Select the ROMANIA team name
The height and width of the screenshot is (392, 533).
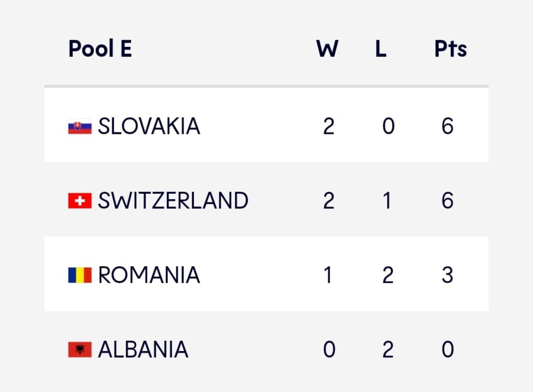tap(149, 275)
